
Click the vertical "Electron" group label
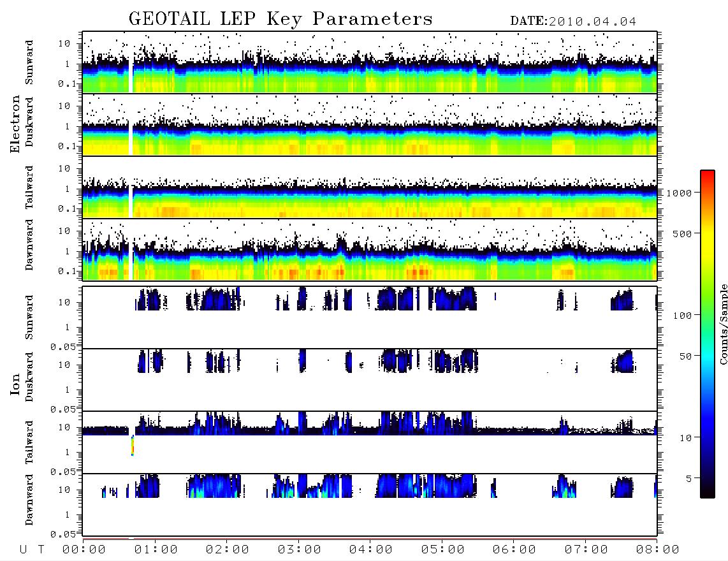point(15,124)
